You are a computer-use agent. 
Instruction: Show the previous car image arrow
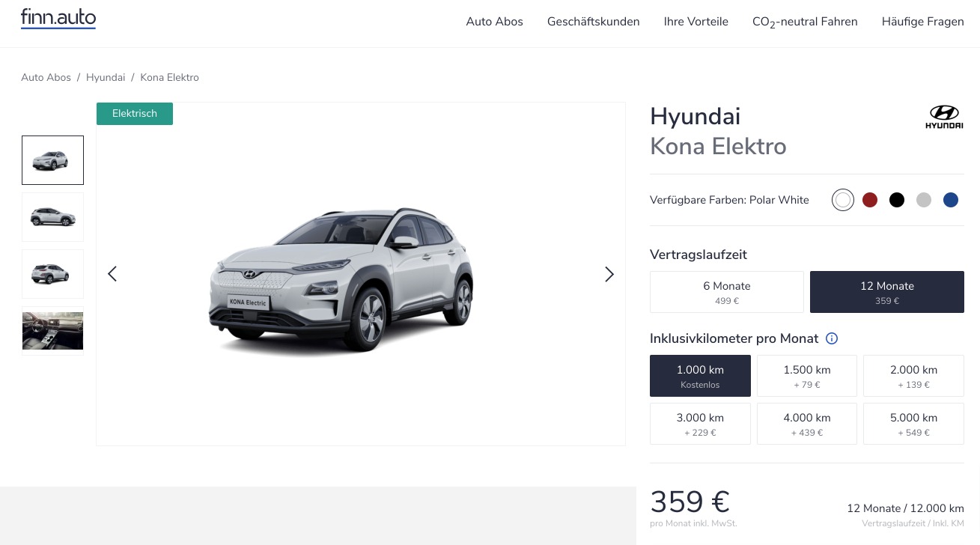[112, 274]
